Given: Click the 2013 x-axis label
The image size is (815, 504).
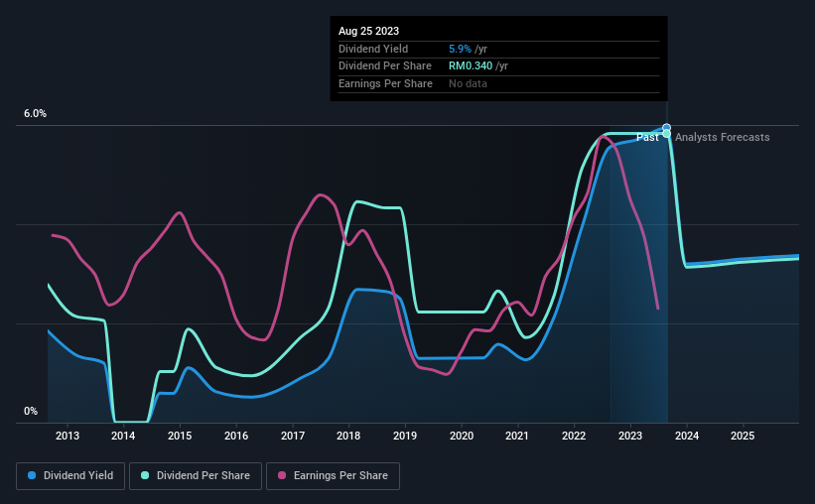Looking at the screenshot, I should 68,436.
